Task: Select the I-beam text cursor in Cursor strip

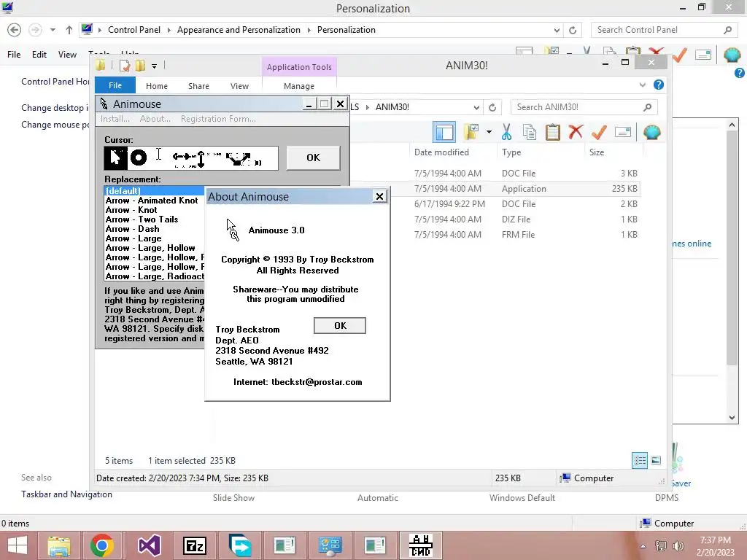Action: [158, 154]
